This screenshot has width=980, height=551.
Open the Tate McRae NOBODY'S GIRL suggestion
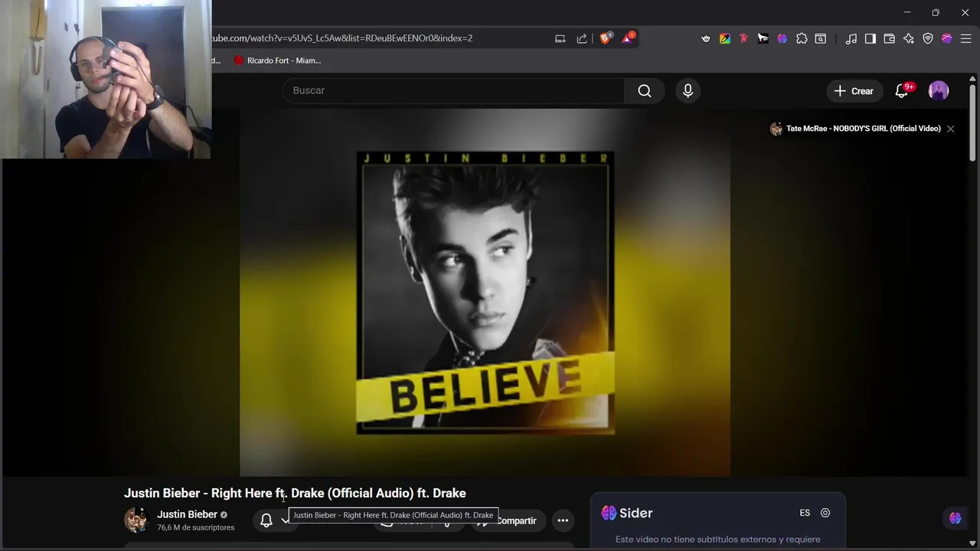click(x=855, y=129)
